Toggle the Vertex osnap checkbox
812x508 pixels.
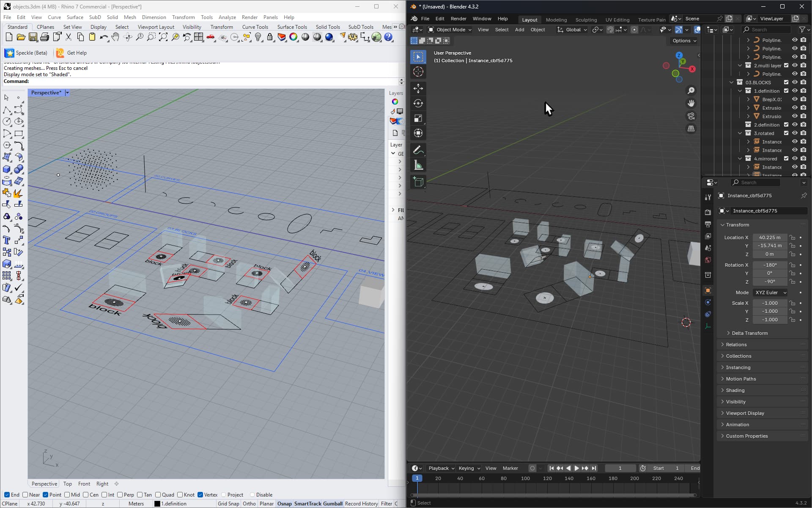pos(200,495)
